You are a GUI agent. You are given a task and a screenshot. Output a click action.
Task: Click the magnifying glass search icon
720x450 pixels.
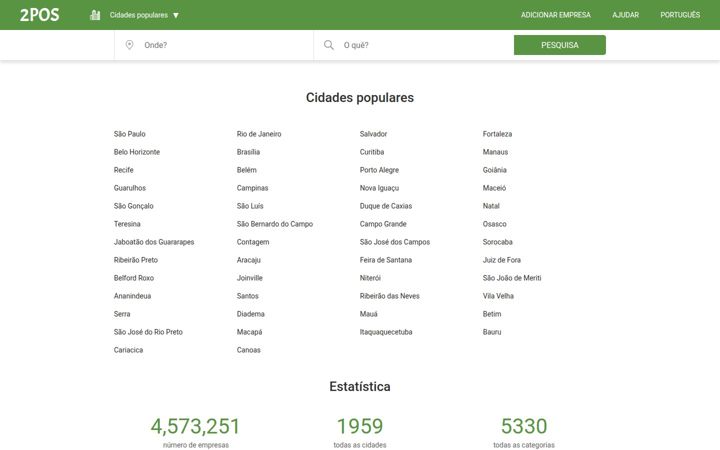tap(329, 45)
